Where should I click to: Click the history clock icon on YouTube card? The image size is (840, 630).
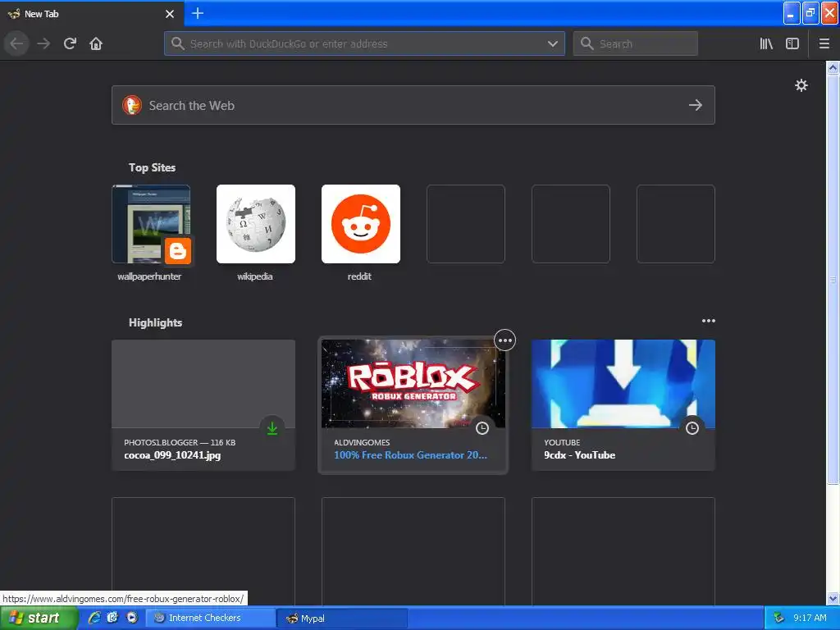pyautogui.click(x=692, y=428)
